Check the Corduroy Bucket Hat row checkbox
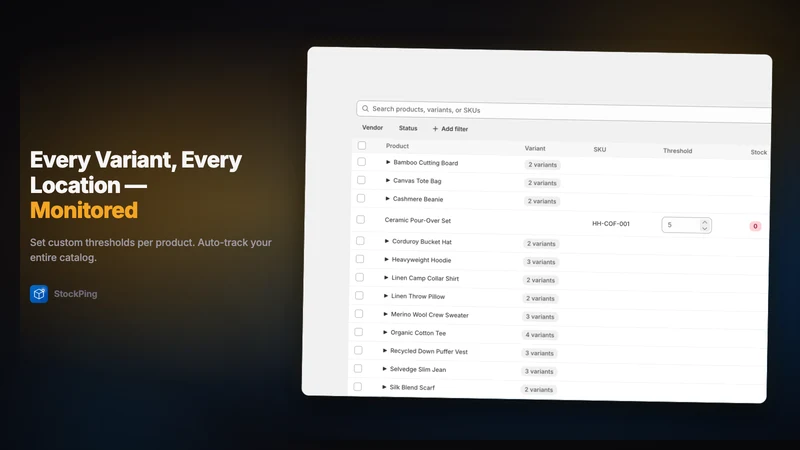The width and height of the screenshot is (800, 450). tap(360, 241)
